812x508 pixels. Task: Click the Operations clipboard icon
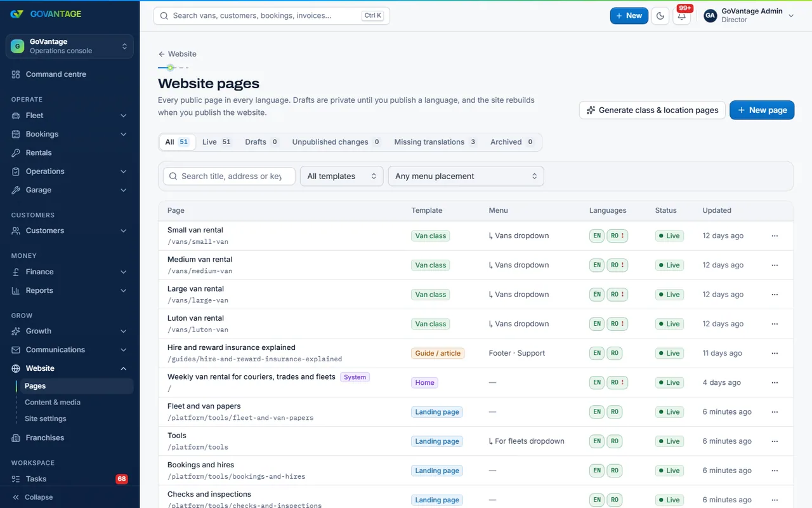pos(16,171)
